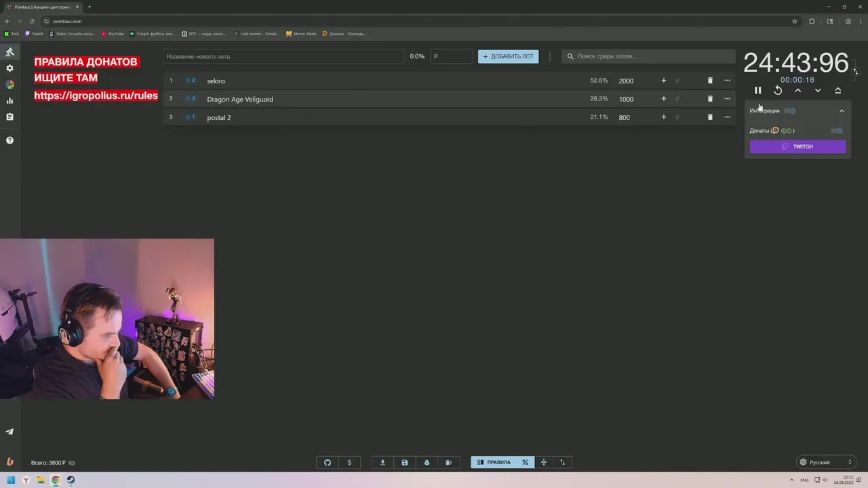Open more options for postal 2 lot
Screen dimensions: 868x488
point(727,117)
